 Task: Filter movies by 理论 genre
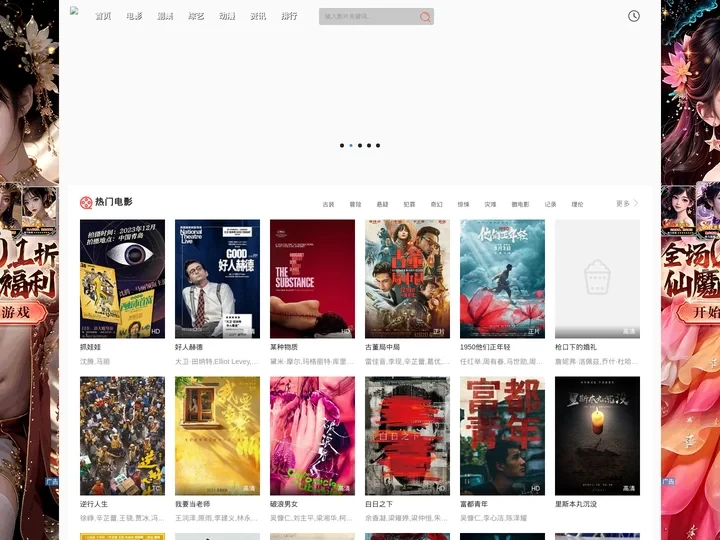[577, 204]
